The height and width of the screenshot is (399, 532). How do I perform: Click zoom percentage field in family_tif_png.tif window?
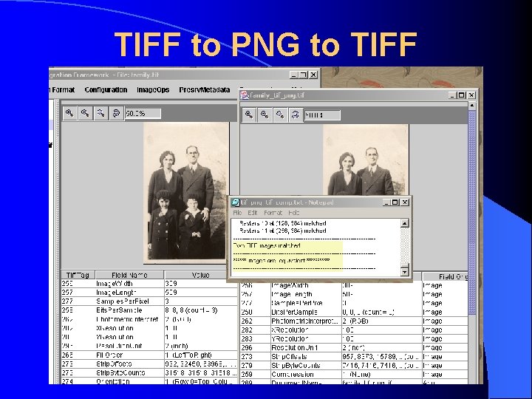[x=322, y=115]
